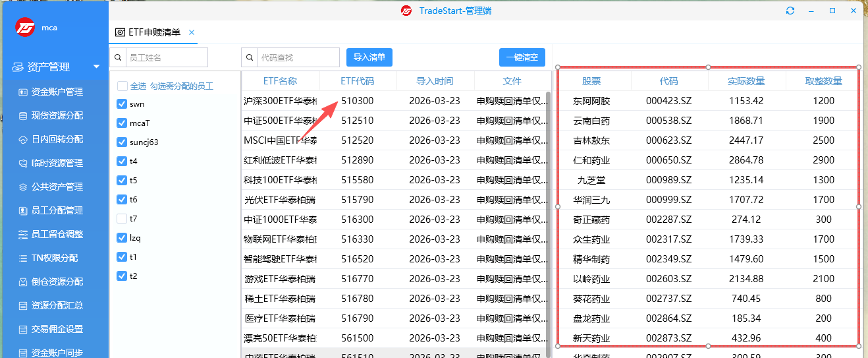The image size is (868, 358).
Task: Click the 资金账户管理 sidebar icon
Action: 23,92
